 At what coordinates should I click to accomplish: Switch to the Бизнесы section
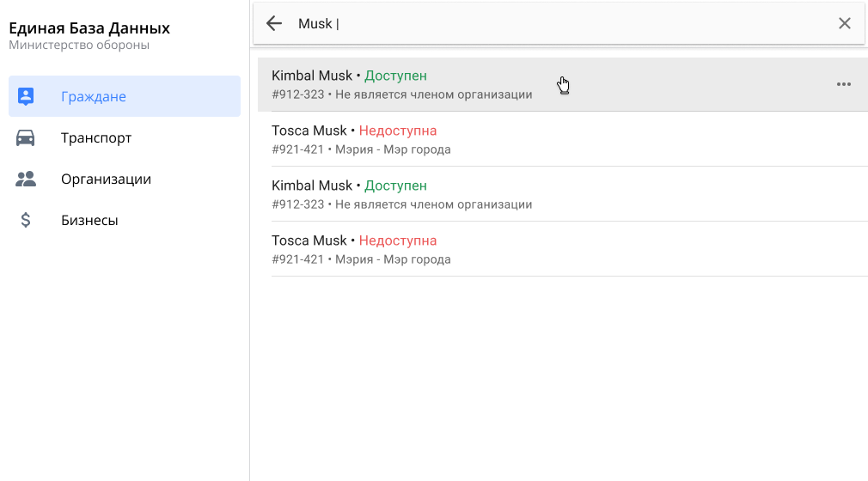click(x=89, y=220)
